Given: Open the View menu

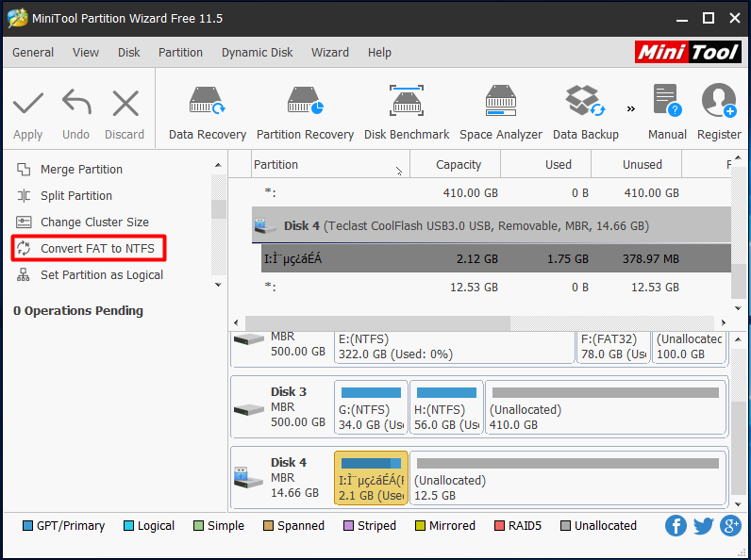Looking at the screenshot, I should click(x=86, y=52).
